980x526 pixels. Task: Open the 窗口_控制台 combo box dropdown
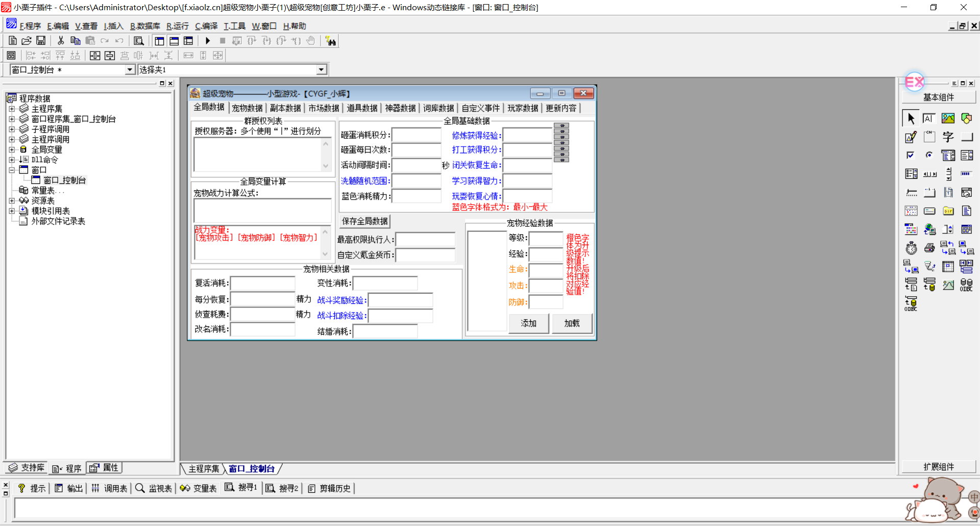[130, 70]
